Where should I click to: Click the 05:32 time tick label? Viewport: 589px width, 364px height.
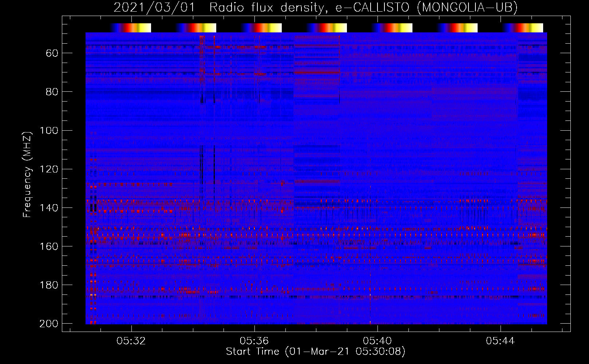pos(131,341)
